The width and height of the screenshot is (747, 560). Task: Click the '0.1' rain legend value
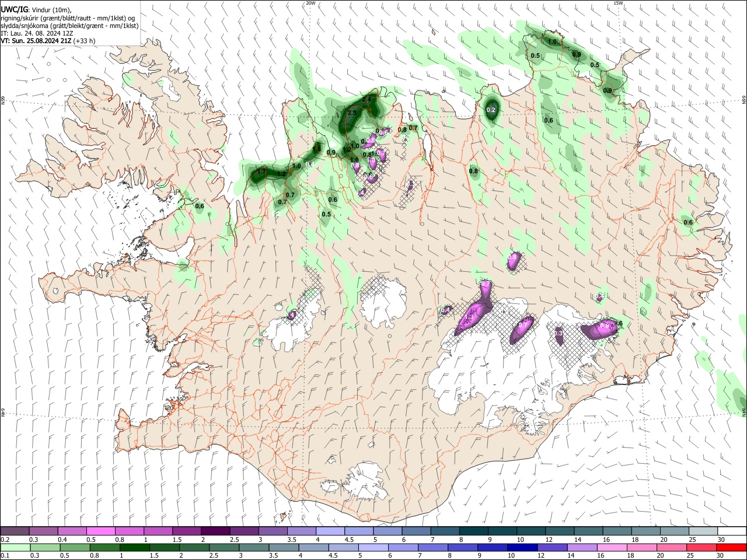point(5,556)
